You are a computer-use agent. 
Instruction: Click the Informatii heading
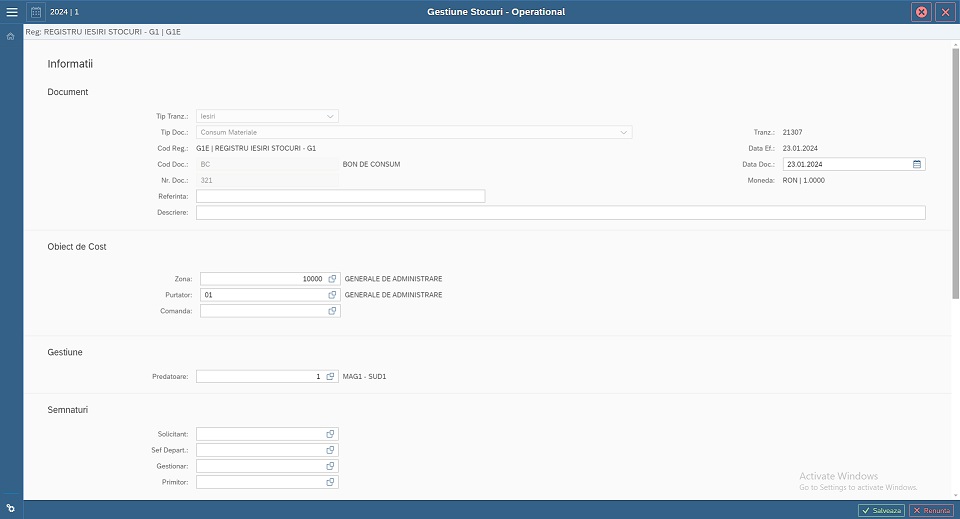coord(70,64)
